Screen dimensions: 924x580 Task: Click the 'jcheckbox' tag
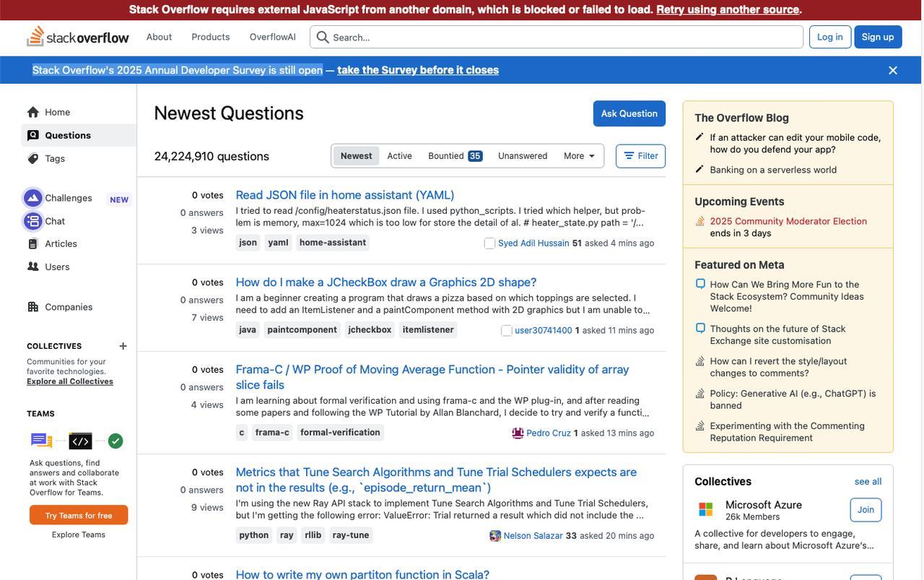[370, 330]
